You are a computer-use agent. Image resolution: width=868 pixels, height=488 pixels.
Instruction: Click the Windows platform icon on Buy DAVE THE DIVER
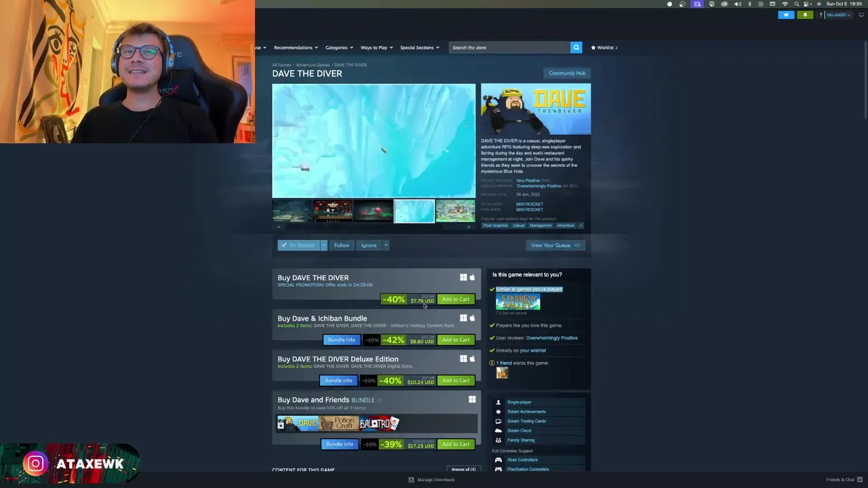coord(463,277)
